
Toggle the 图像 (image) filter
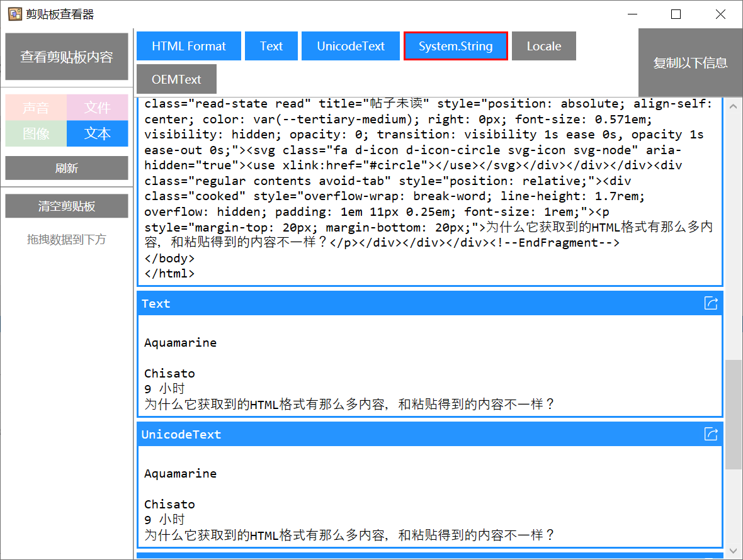click(35, 133)
